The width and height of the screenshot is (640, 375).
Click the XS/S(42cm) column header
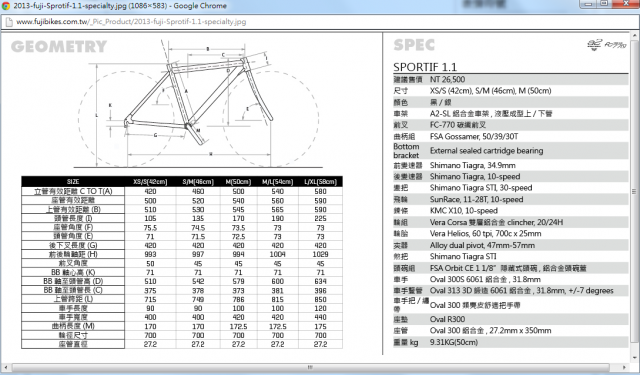coord(150,182)
